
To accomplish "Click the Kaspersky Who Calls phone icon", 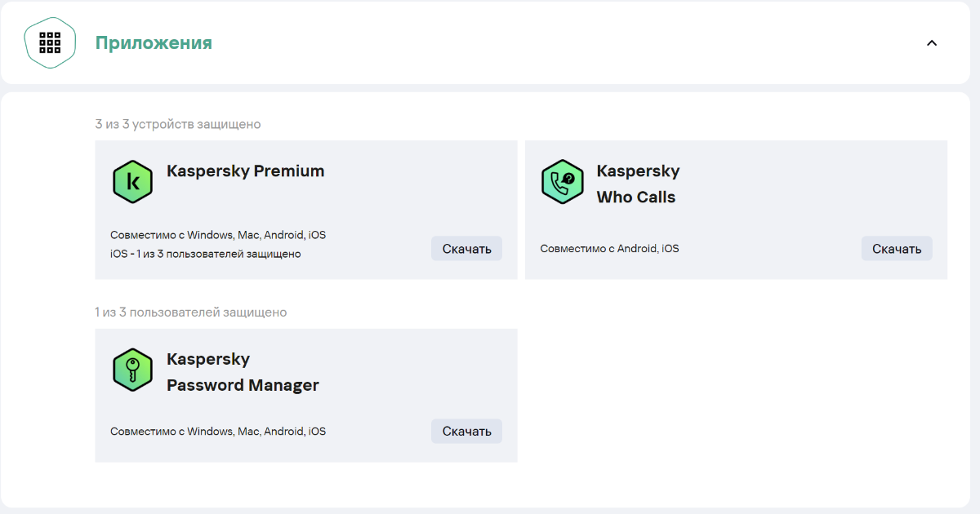I will tap(562, 181).
